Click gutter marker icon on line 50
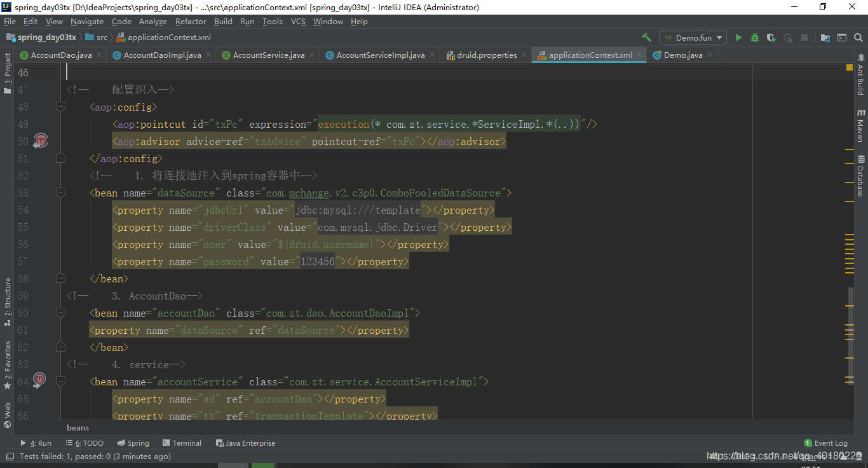868x468 pixels. 41,141
